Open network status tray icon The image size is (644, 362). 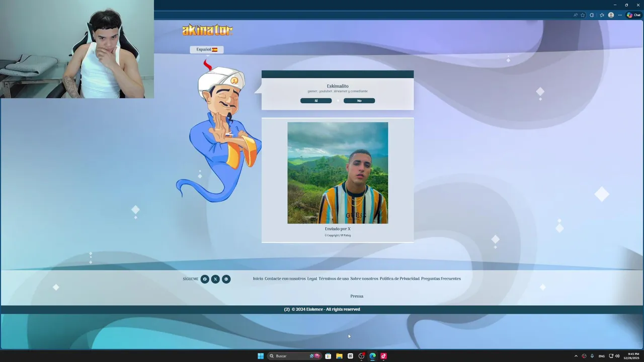click(611, 356)
